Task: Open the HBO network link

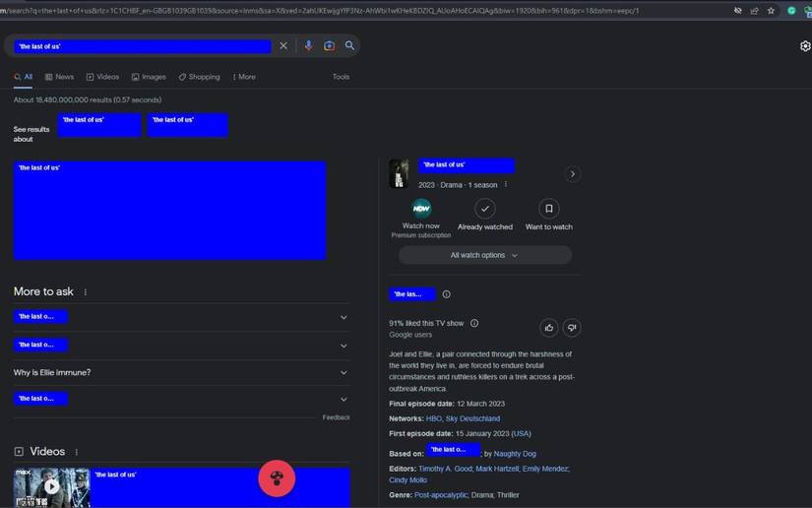Action: tap(433, 418)
